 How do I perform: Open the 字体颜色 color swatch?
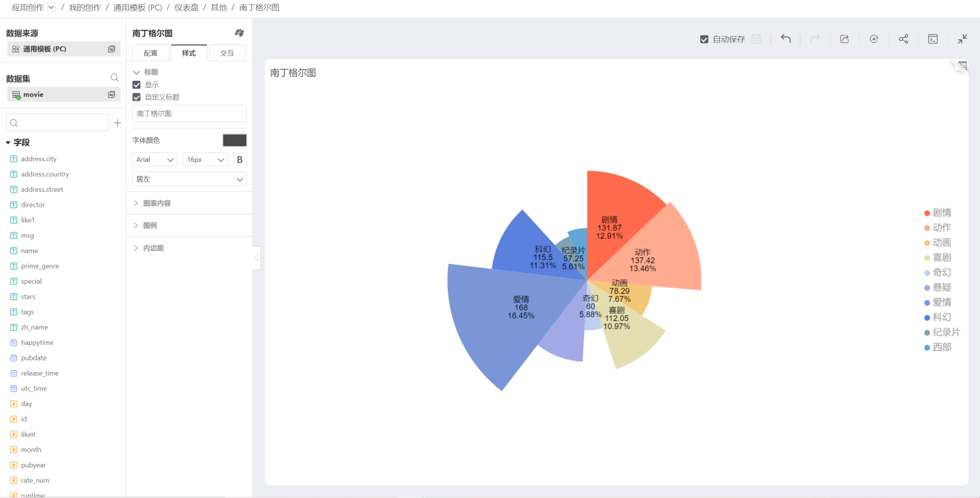click(x=235, y=140)
